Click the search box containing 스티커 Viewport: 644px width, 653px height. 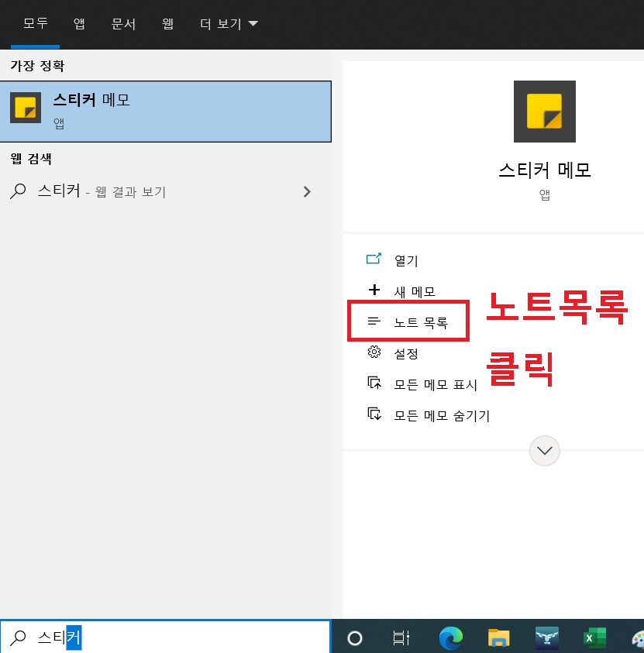(165, 637)
